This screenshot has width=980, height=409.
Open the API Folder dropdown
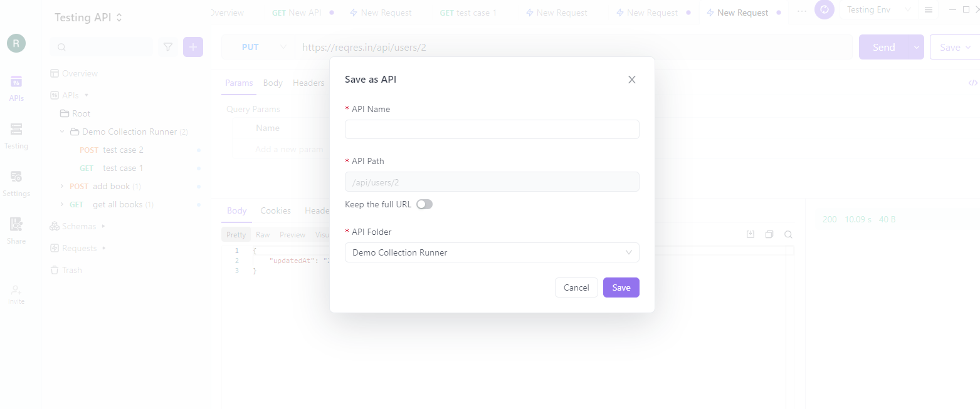coord(492,252)
